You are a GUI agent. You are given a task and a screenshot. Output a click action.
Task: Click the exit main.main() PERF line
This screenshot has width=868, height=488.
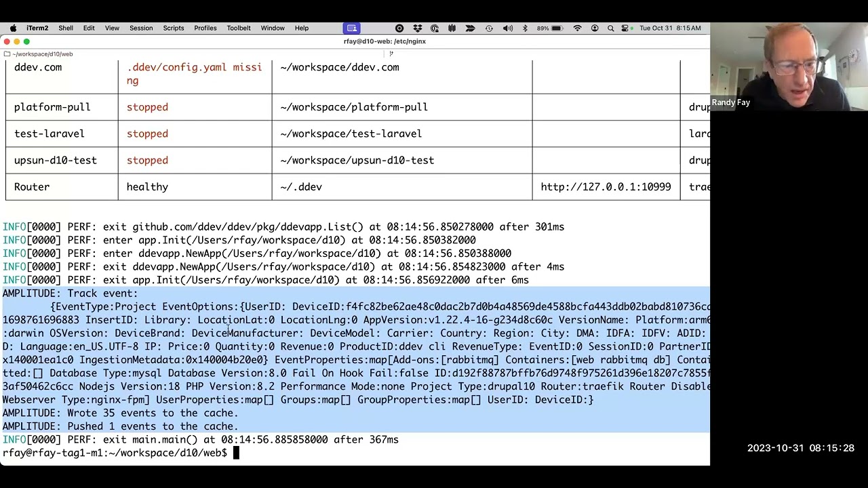coord(201,440)
